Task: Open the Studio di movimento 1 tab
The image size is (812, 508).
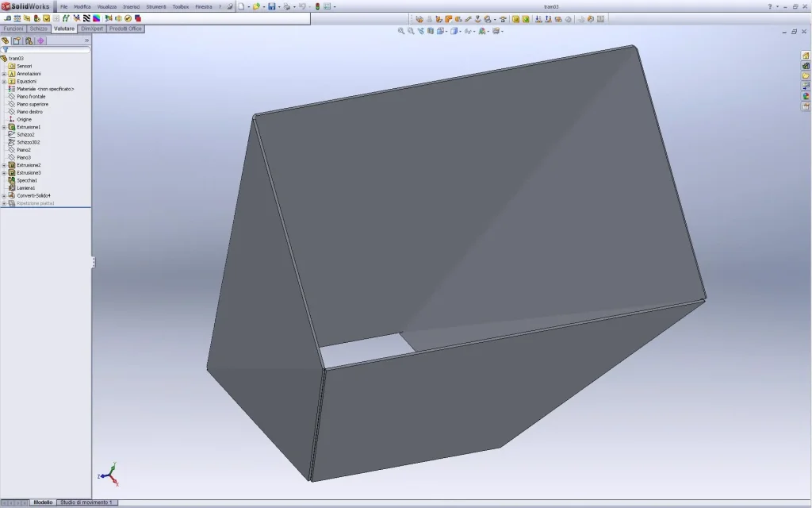Action: tap(86, 502)
